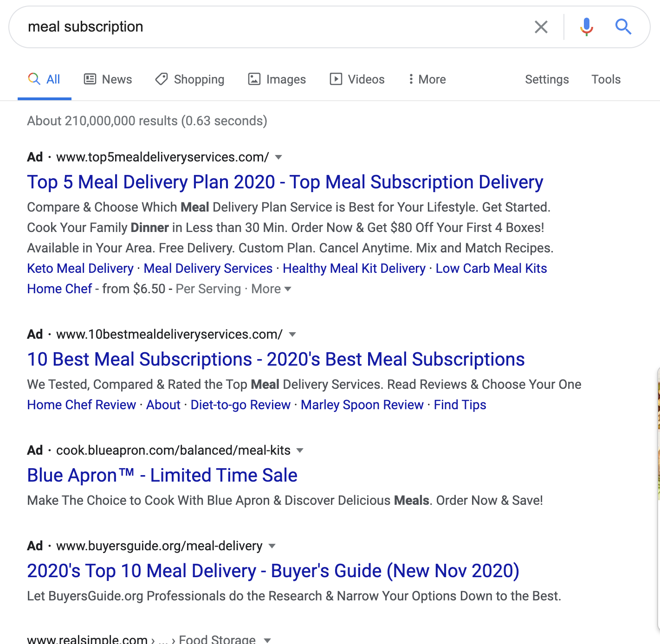Click the Videos play icon
660x644 pixels.
click(x=336, y=79)
